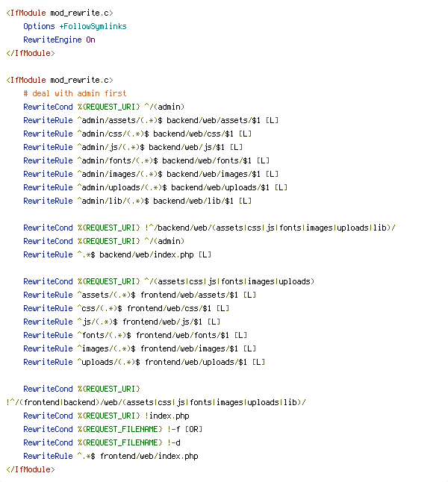Click the last closing </IfModule> tag
448x482 pixels.
pyautogui.click(x=31, y=470)
